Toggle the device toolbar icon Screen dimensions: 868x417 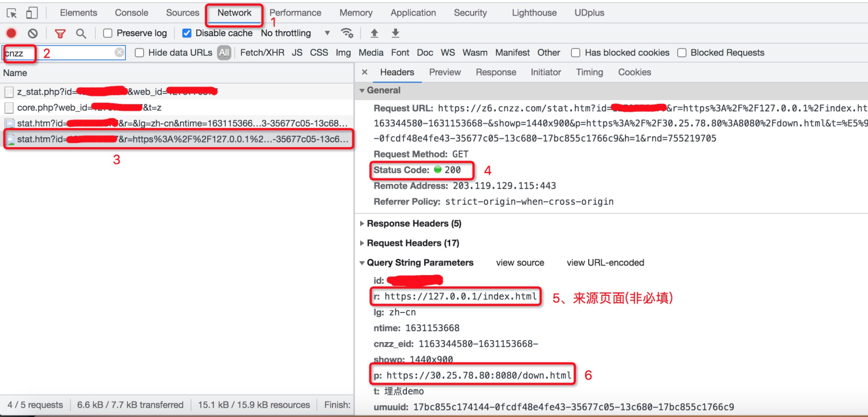pyautogui.click(x=32, y=13)
